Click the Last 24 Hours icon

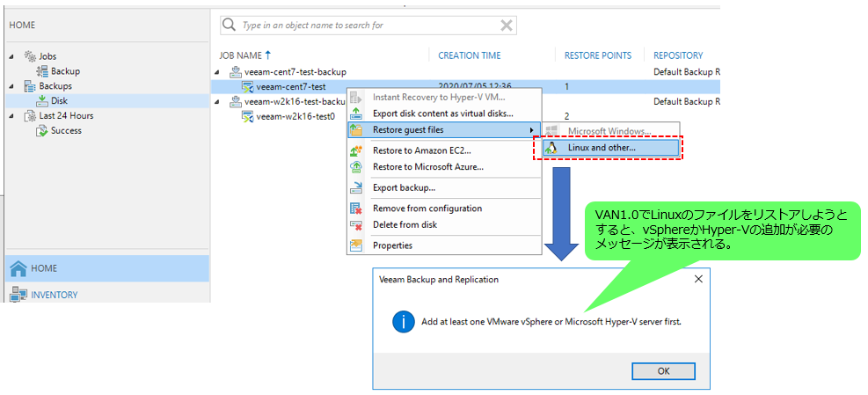[30, 116]
